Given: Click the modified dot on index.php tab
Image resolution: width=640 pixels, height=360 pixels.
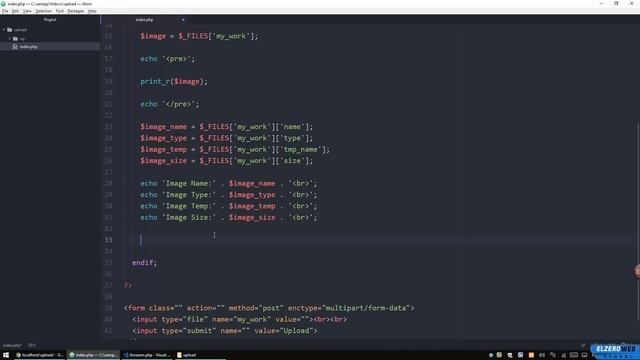Looking at the screenshot, I should (x=183, y=20).
